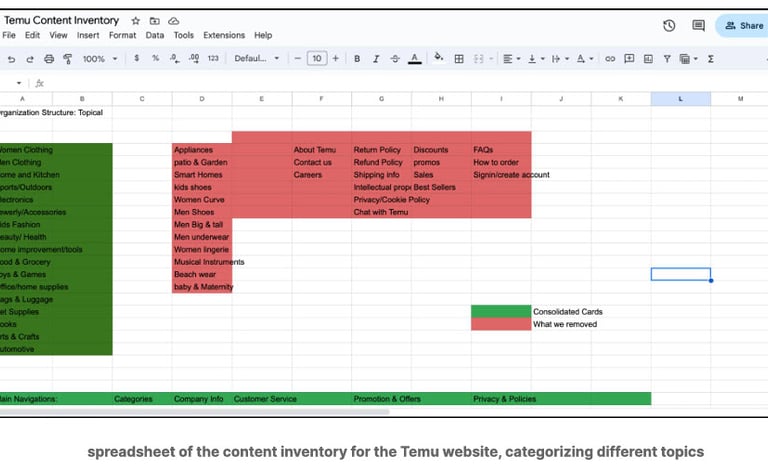
Task: Click the horizontal scrollbar
Action: 194,411
